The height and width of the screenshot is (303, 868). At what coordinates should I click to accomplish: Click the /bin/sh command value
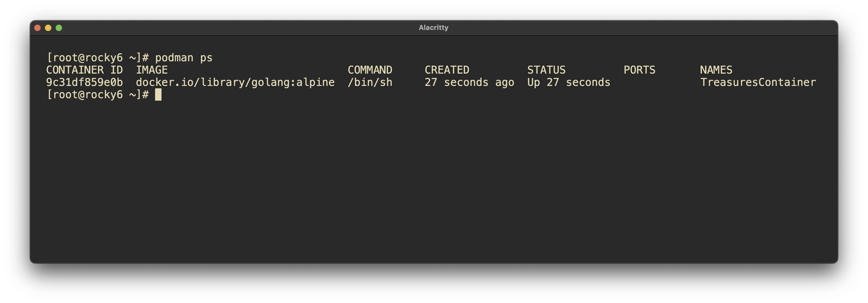coord(370,82)
